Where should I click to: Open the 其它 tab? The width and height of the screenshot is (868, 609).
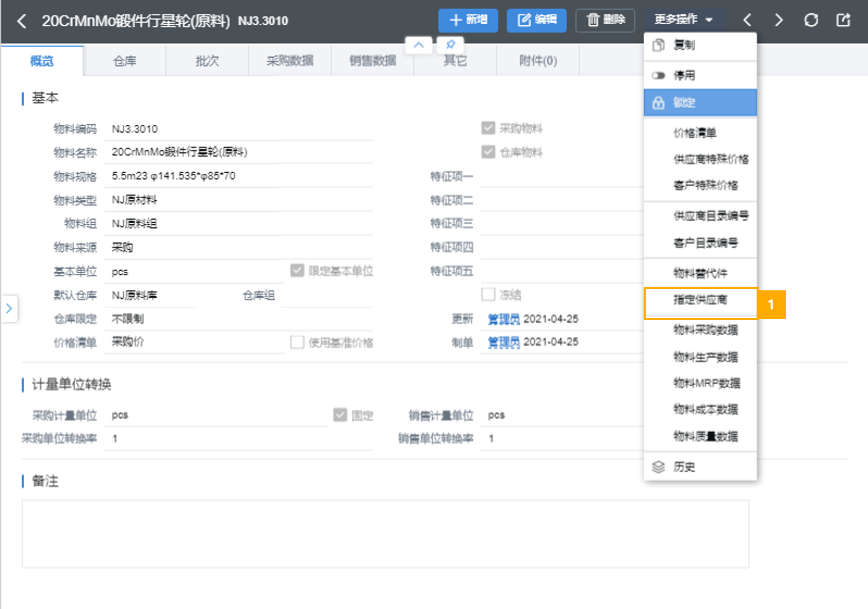click(455, 61)
